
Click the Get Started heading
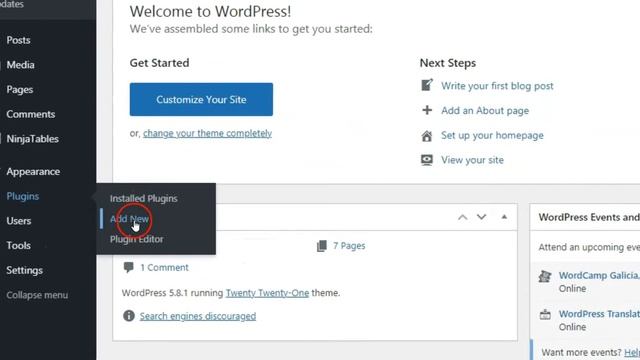click(x=160, y=63)
